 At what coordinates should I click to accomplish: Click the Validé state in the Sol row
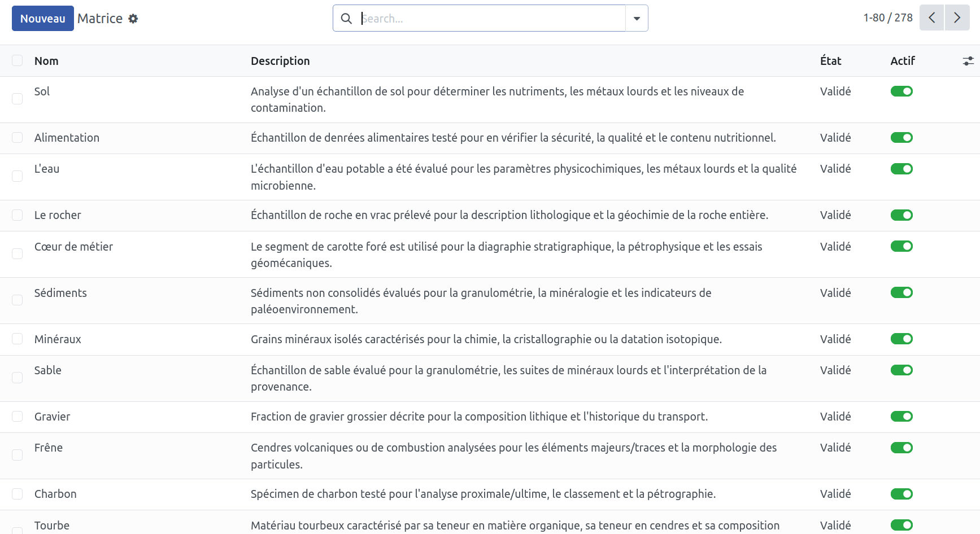[x=835, y=91]
